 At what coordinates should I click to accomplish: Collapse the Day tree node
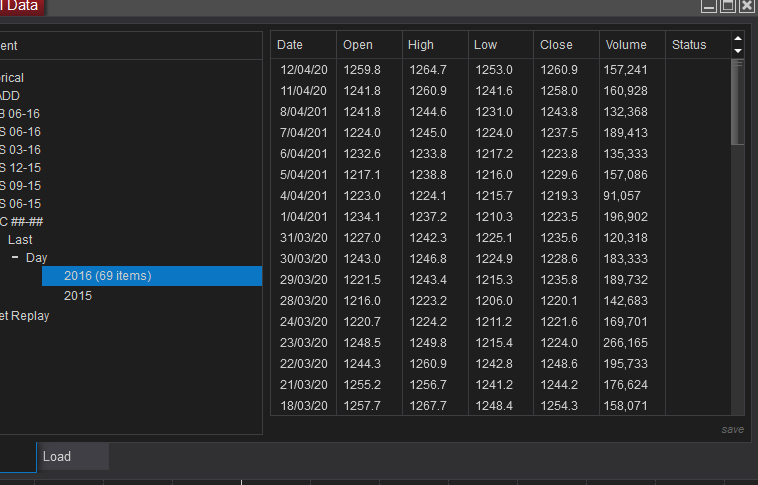point(15,258)
